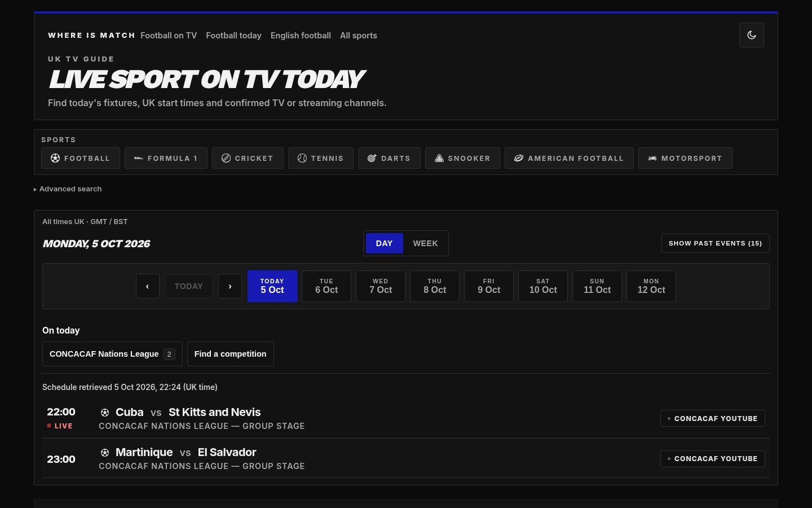Open the English football link
Viewport: 812px width, 508px height.
pos(301,36)
